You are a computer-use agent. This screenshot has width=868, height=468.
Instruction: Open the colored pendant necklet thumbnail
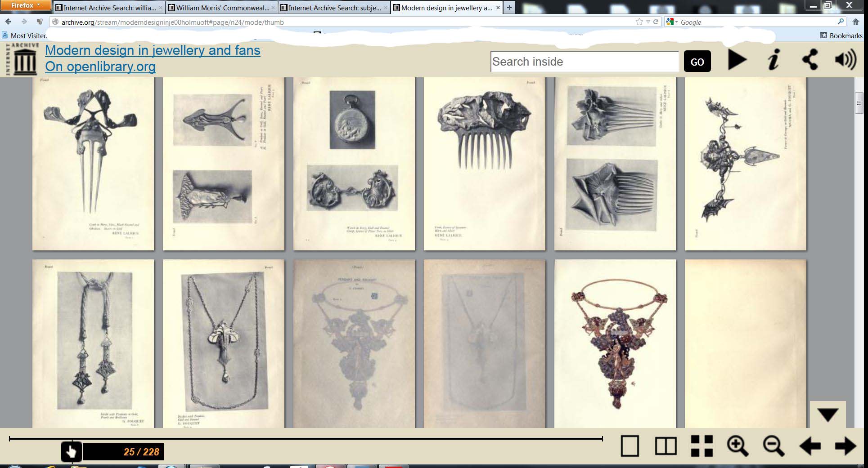[x=615, y=343]
